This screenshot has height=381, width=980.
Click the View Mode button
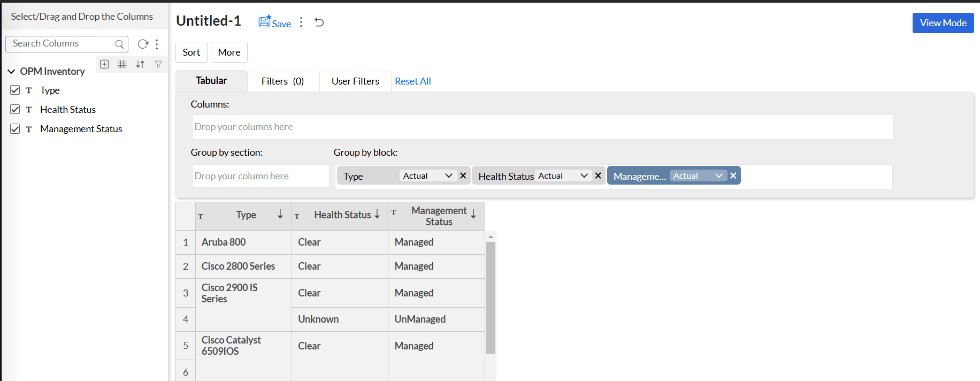[x=943, y=23]
